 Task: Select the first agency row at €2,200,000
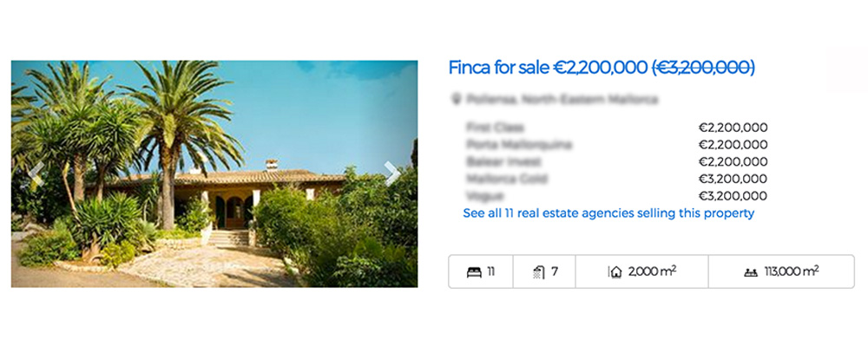[x=616, y=128]
